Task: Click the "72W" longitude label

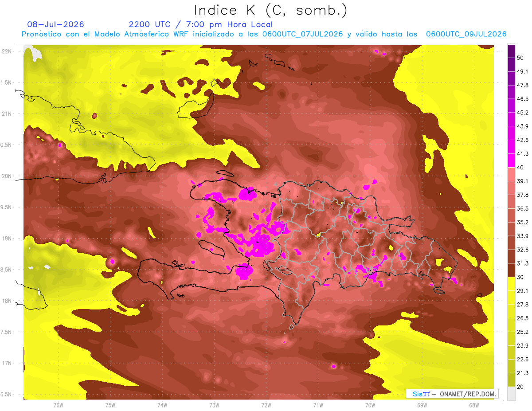Action: pyautogui.click(x=266, y=405)
